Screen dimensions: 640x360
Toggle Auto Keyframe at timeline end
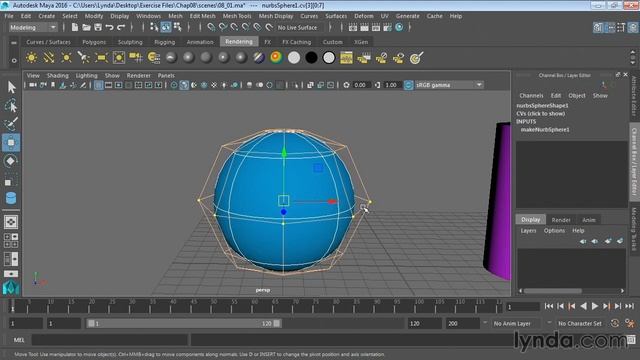[615, 323]
